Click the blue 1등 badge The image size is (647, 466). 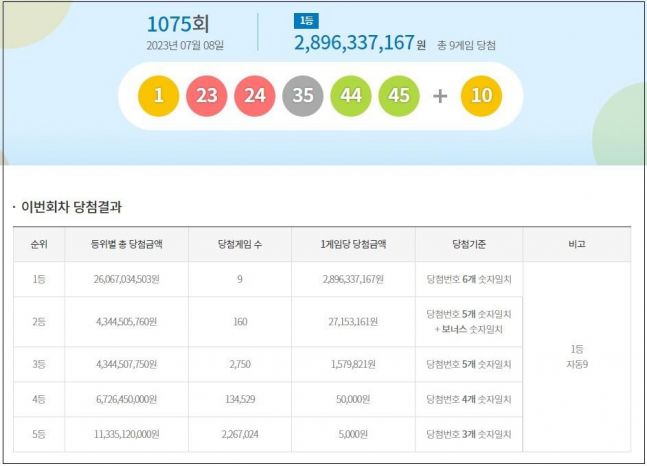(x=304, y=21)
